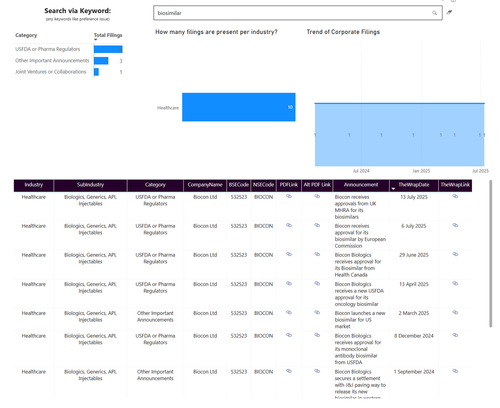Image resolution: width=500 pixels, height=408 pixels.
Task: Sort table by BSECode column header
Action: click(239, 185)
